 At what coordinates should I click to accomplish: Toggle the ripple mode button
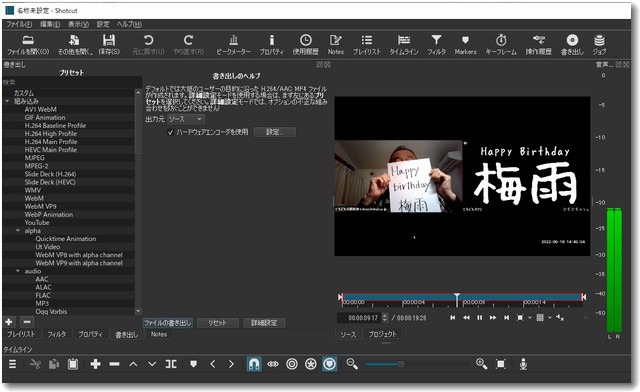point(292,364)
